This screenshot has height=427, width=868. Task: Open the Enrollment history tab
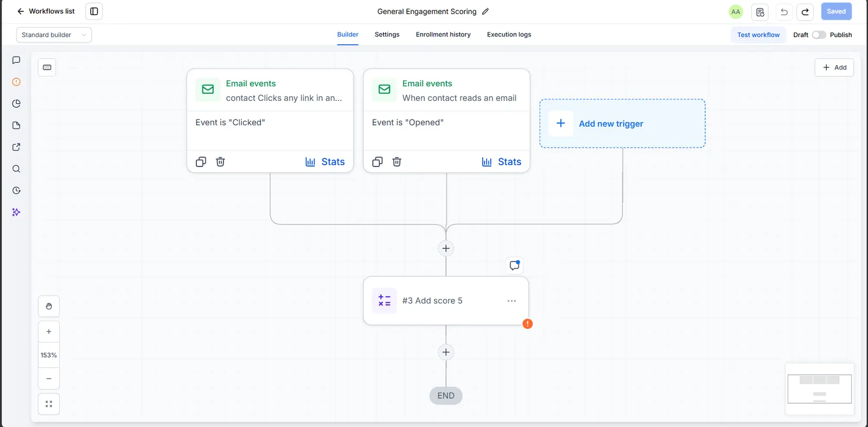[443, 35]
